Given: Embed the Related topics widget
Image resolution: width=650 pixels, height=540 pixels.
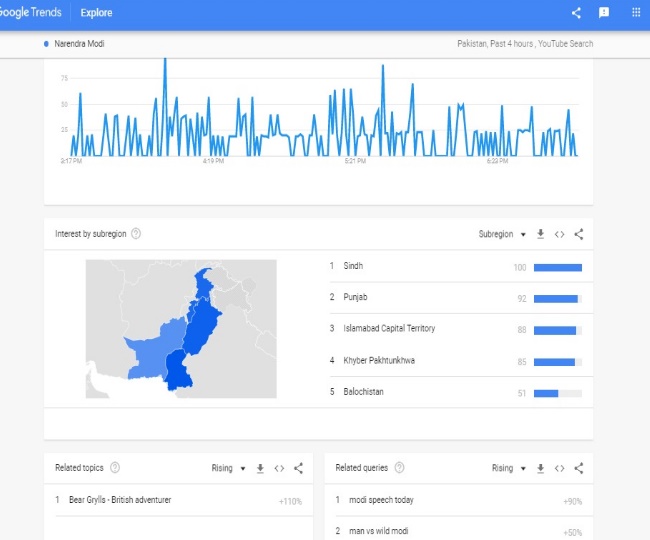Looking at the screenshot, I should (279, 468).
